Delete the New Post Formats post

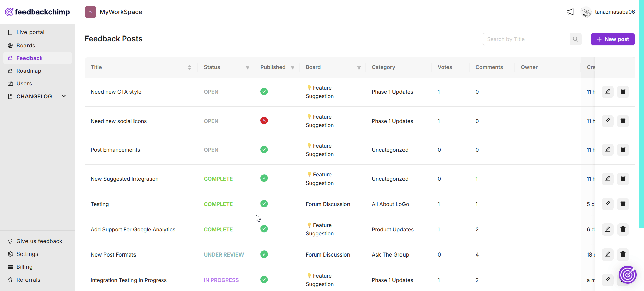point(623,254)
